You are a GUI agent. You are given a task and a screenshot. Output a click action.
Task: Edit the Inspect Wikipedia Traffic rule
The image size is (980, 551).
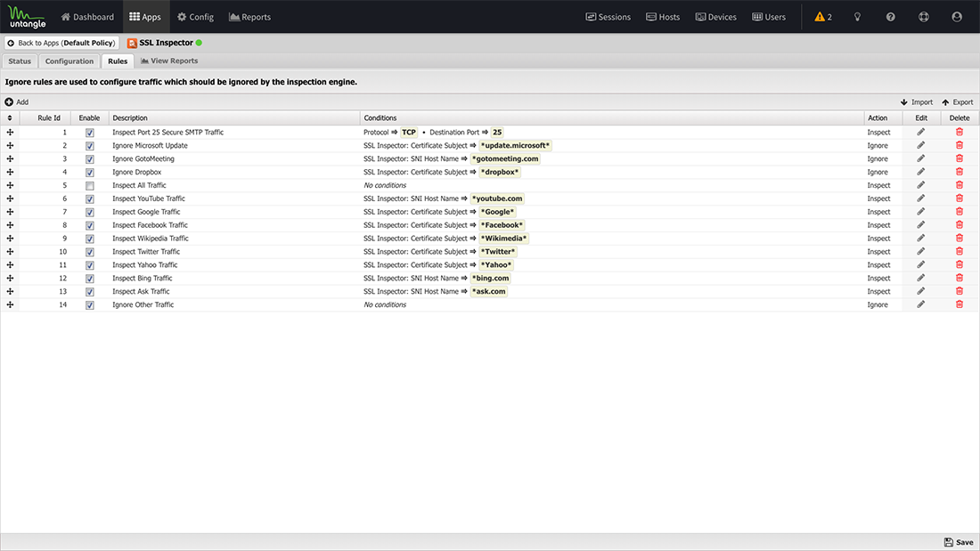920,238
